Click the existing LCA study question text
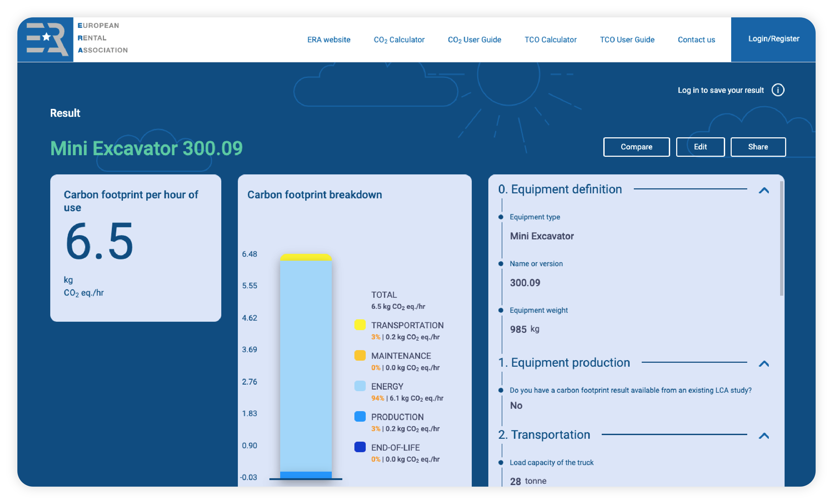 (630, 390)
